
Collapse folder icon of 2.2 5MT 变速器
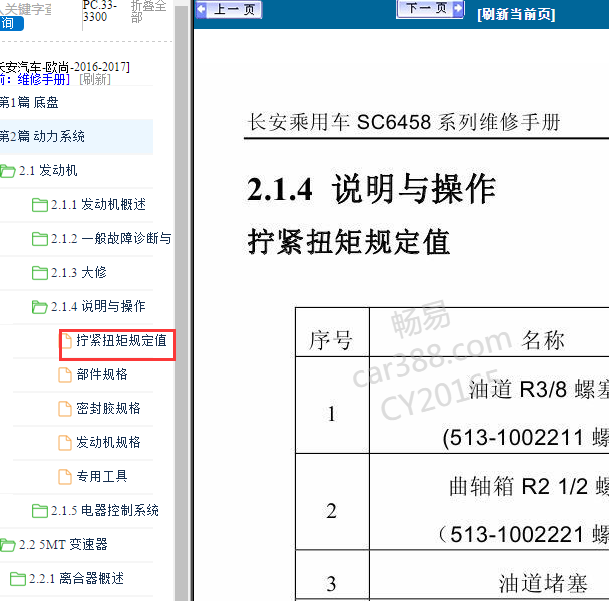click(x=7, y=545)
